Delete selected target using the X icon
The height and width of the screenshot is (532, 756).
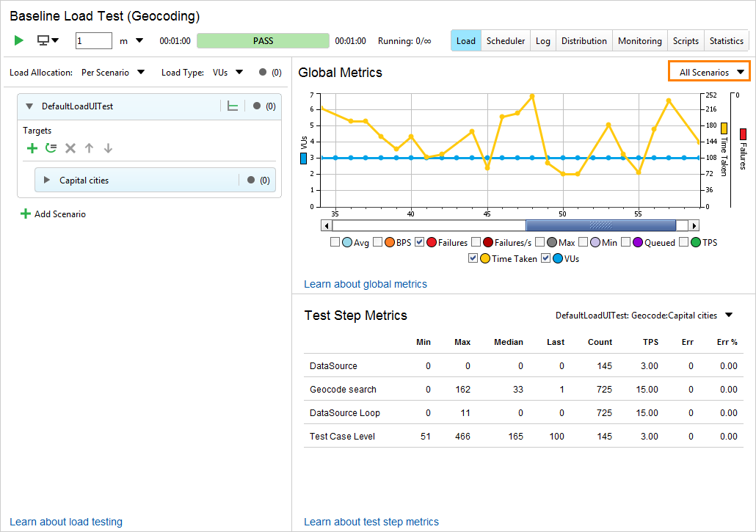click(70, 148)
